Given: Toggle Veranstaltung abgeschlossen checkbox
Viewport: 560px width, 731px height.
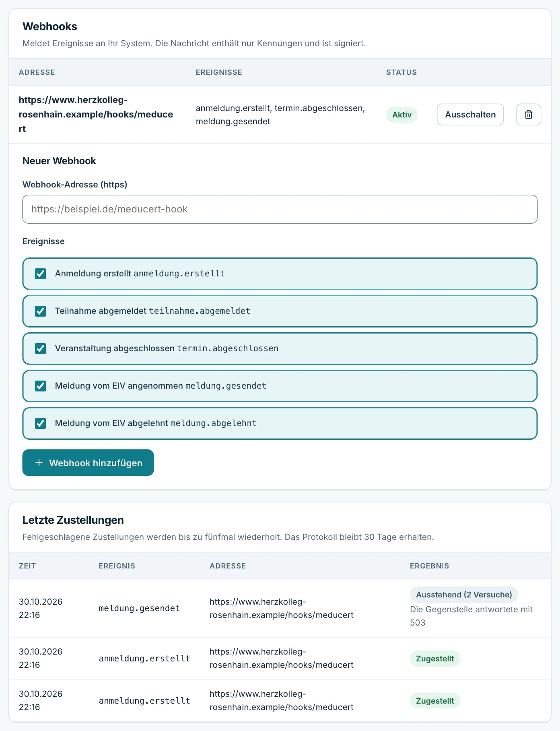Looking at the screenshot, I should click(x=41, y=348).
